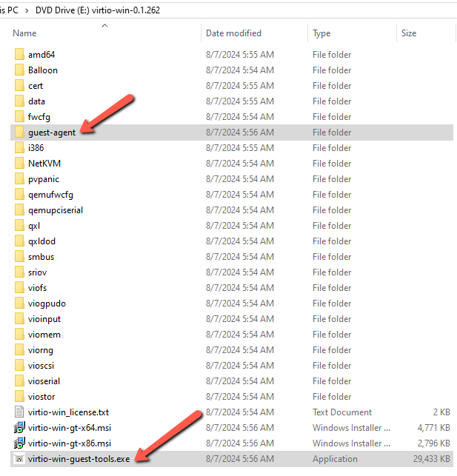
Task: Sort files by the Size column header
Action: click(409, 33)
